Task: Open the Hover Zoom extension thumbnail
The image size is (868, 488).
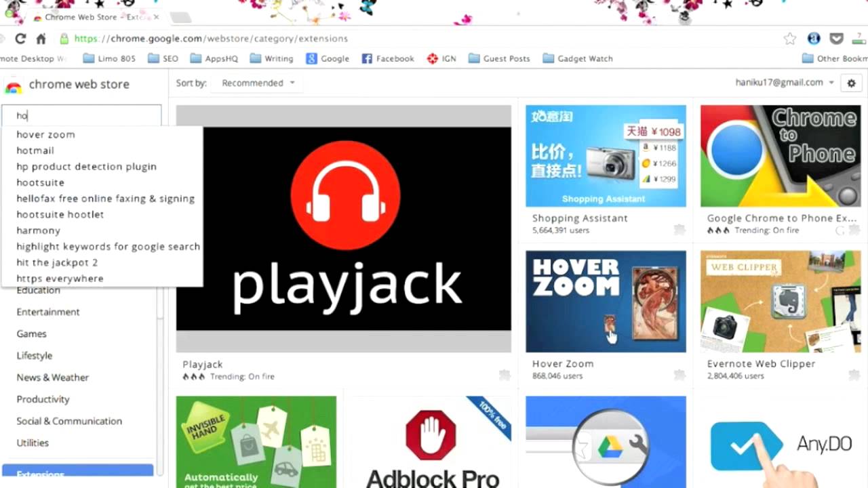Action: pyautogui.click(x=606, y=302)
